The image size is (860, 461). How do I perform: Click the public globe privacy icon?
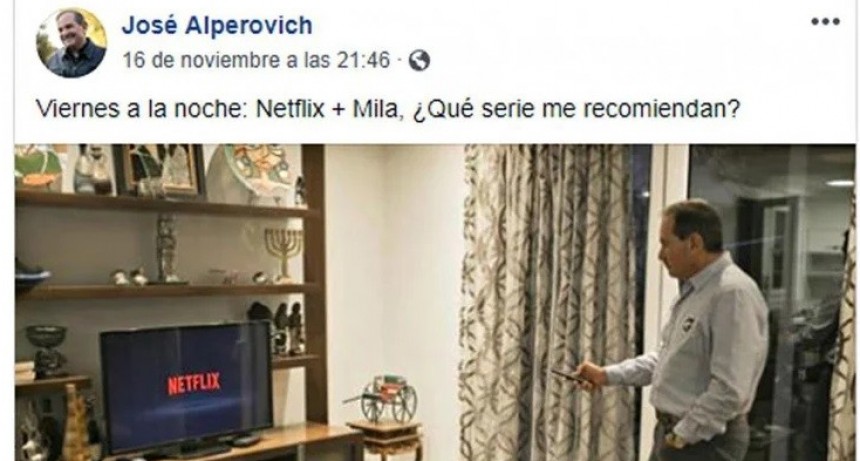pyautogui.click(x=419, y=60)
